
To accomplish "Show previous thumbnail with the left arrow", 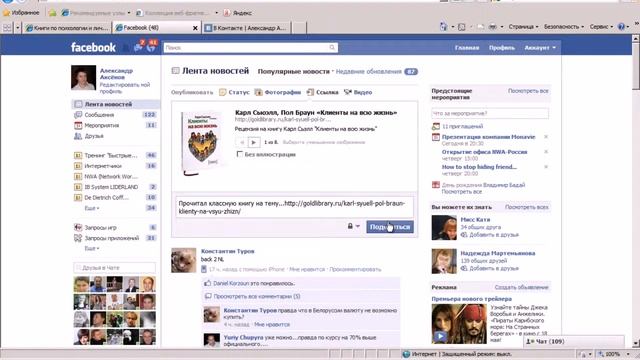I will [x=242, y=142].
